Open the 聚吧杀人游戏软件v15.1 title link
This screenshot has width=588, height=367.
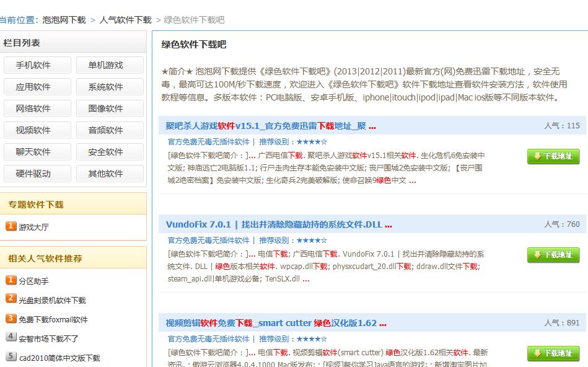tap(271, 126)
